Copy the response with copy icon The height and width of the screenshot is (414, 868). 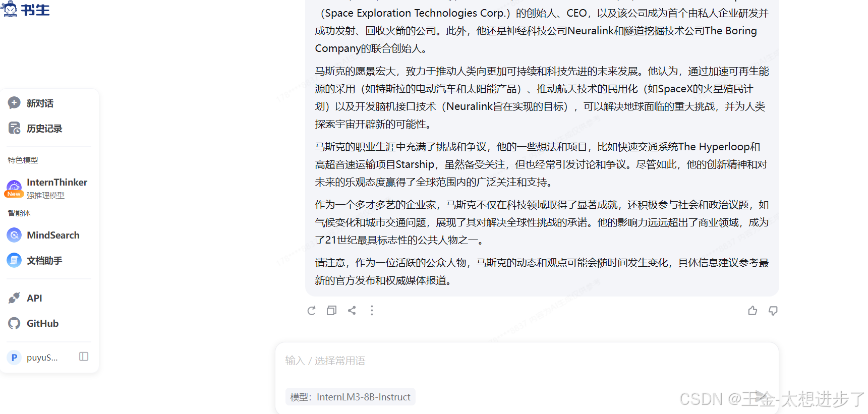pos(331,311)
